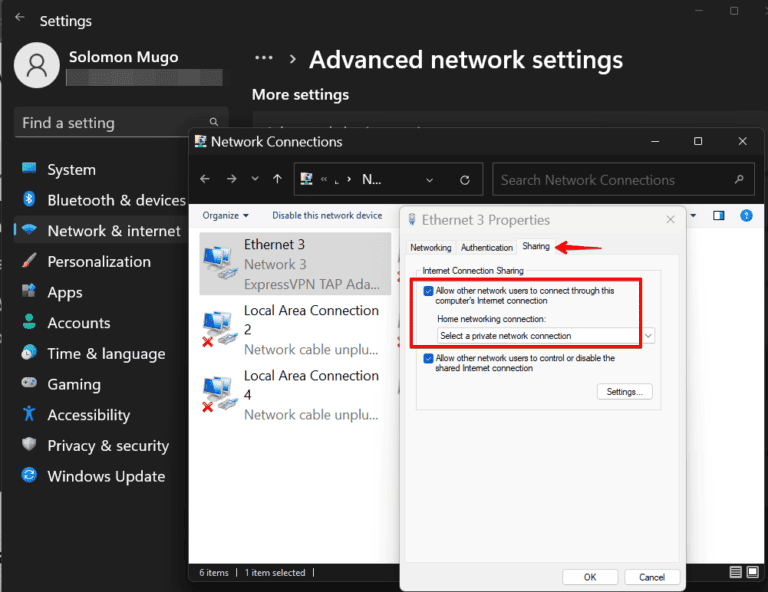Screen dimensions: 768x592
Task: Click the Bluetooth & devices sidebar icon
Action: click(x=29, y=200)
